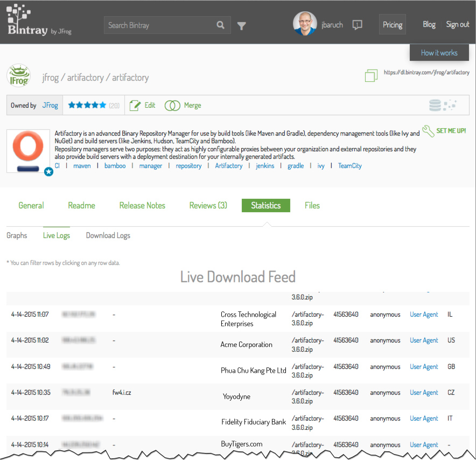Image resolution: width=476 pixels, height=460 pixels.
Task: Click the Edit button
Action: point(142,105)
